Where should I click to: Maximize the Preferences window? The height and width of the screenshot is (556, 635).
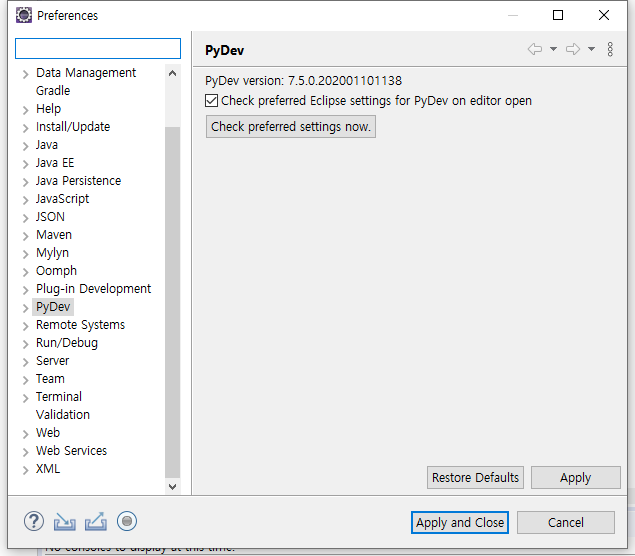tap(558, 15)
